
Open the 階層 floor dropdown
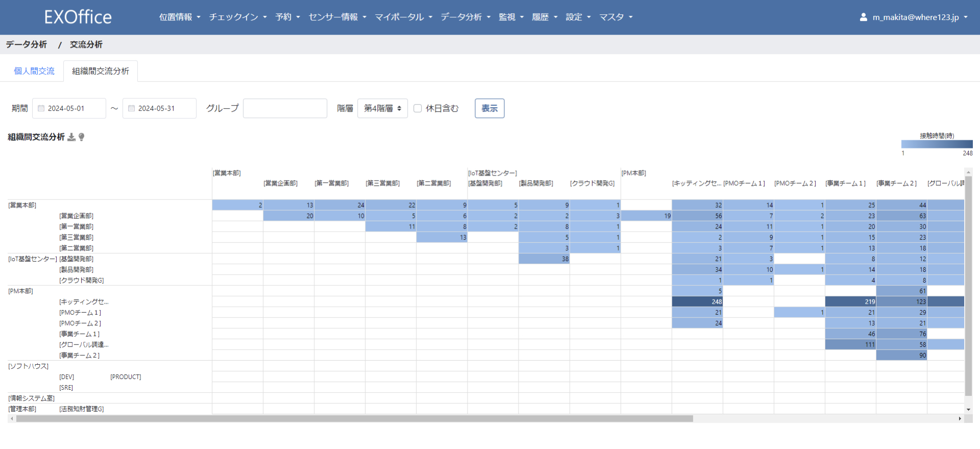click(382, 109)
